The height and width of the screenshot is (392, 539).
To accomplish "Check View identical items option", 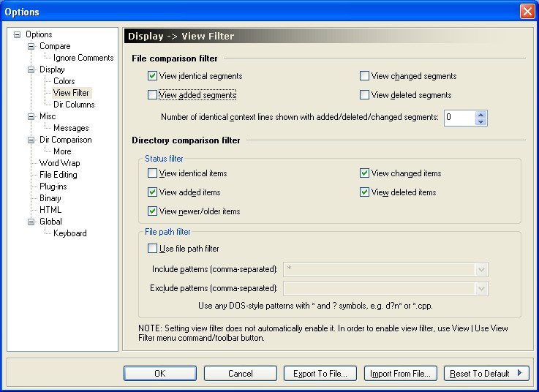I will coord(152,173).
